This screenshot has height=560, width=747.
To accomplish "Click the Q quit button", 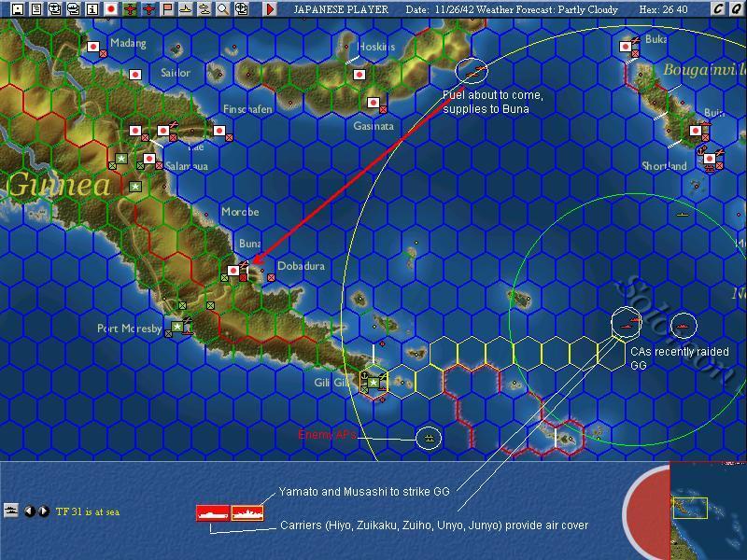I will (736, 8).
